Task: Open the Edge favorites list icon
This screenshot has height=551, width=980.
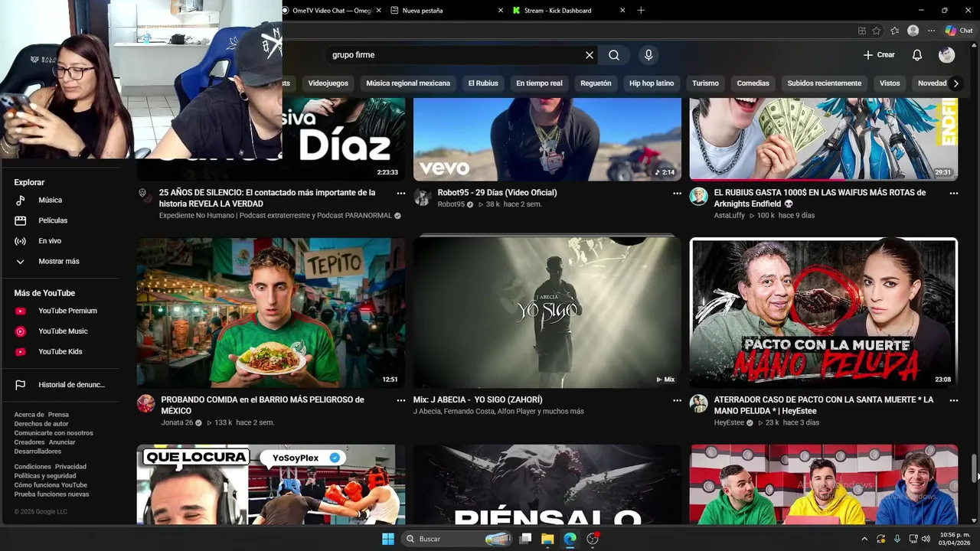Action: click(x=894, y=31)
